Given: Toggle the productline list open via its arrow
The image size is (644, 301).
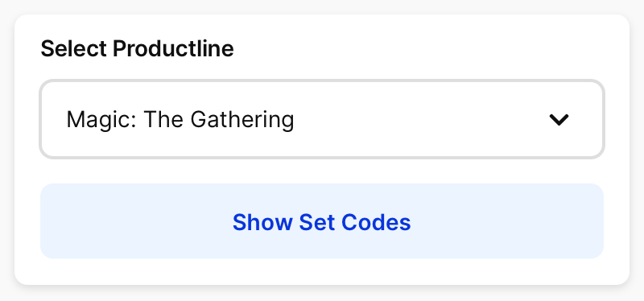Looking at the screenshot, I should (559, 119).
